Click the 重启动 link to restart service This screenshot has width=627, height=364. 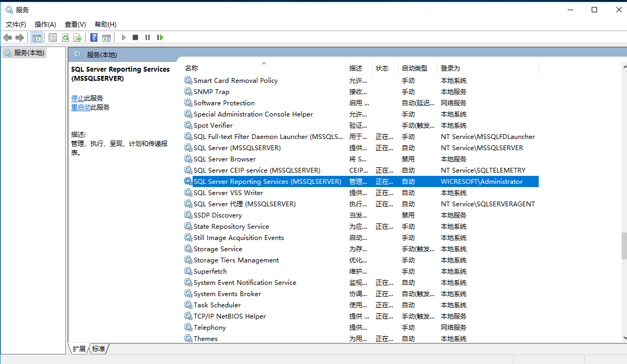point(81,107)
